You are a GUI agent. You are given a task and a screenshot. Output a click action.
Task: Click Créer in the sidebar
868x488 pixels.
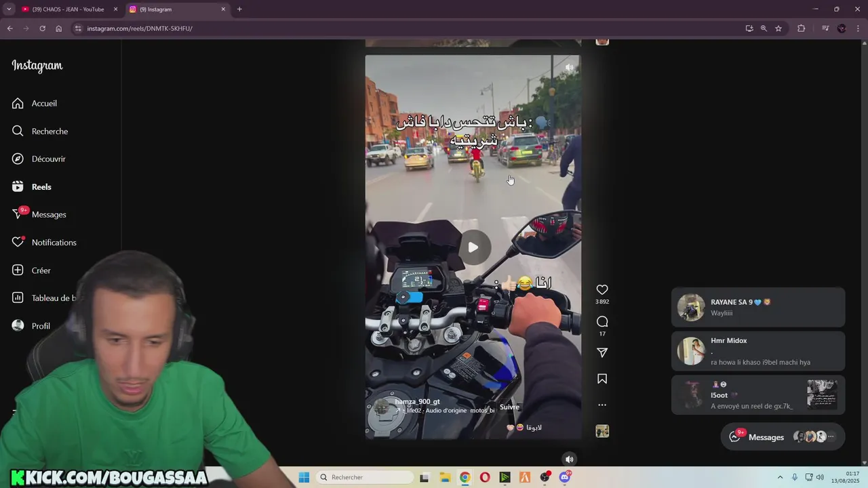[41, 270]
